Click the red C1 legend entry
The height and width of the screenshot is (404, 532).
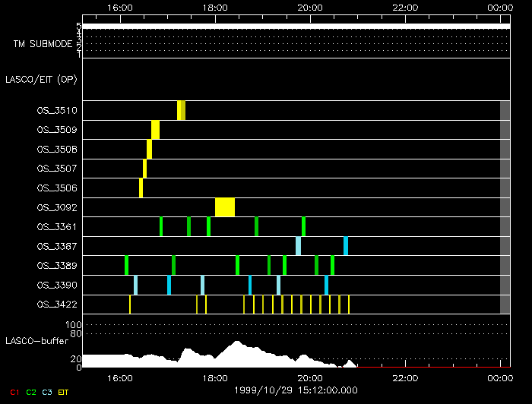[x=14, y=392]
